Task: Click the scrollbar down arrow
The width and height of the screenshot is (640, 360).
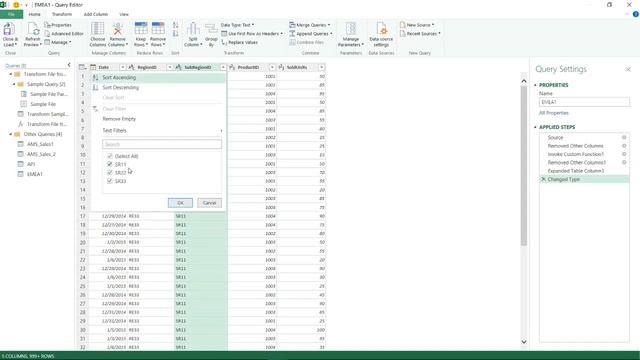Action: [524, 342]
